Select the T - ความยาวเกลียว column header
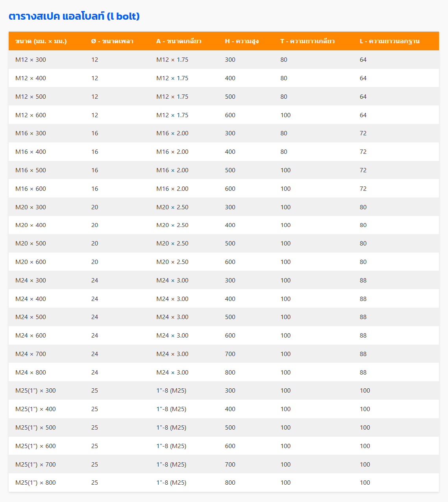The image size is (448, 502). (307, 41)
